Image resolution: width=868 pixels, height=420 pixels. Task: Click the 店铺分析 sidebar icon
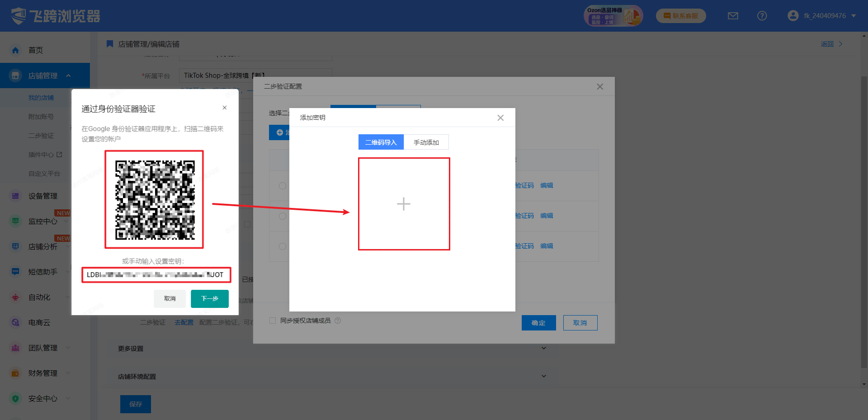[15, 246]
